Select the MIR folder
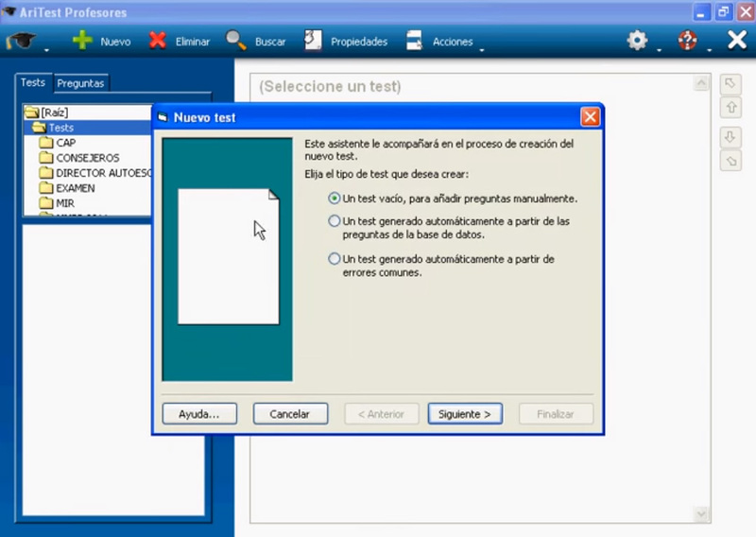 65,203
